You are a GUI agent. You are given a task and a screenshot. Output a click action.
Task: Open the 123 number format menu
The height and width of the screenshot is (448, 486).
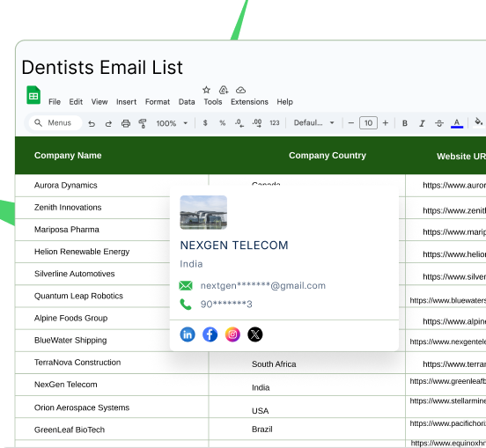[x=275, y=123]
